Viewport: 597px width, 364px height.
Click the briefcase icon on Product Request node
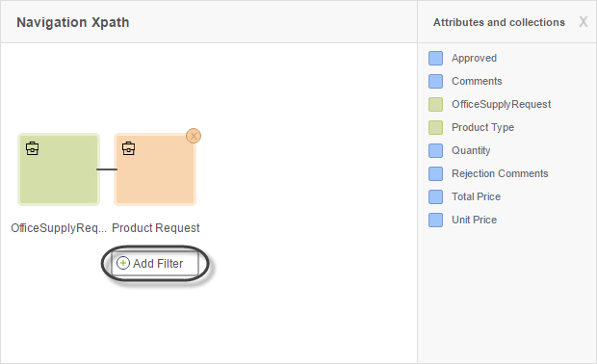tap(129, 148)
